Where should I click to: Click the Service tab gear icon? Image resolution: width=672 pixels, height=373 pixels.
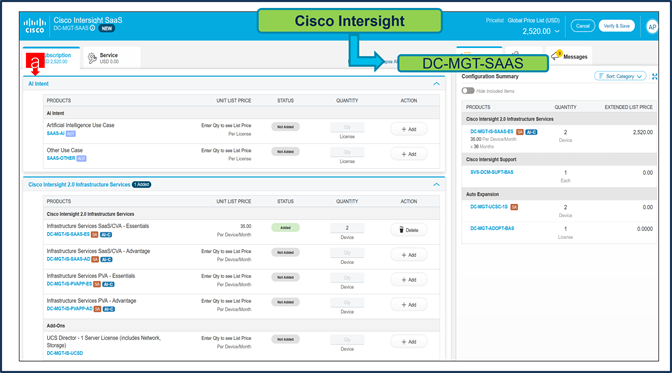(x=92, y=58)
